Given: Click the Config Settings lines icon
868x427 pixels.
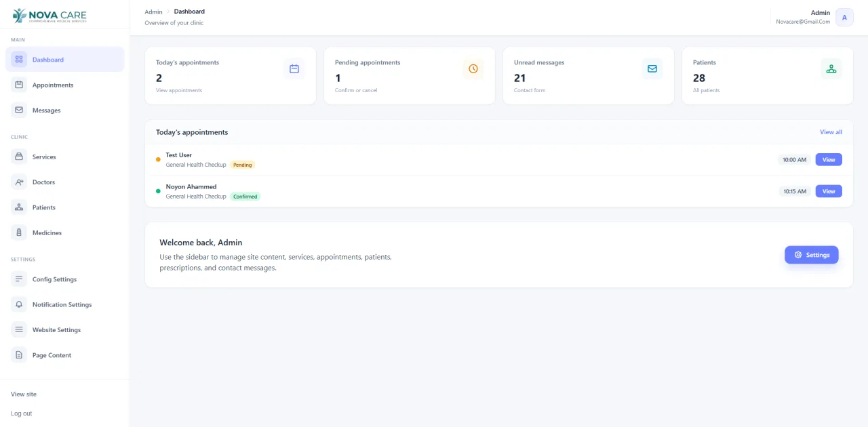Looking at the screenshot, I should 19,279.
